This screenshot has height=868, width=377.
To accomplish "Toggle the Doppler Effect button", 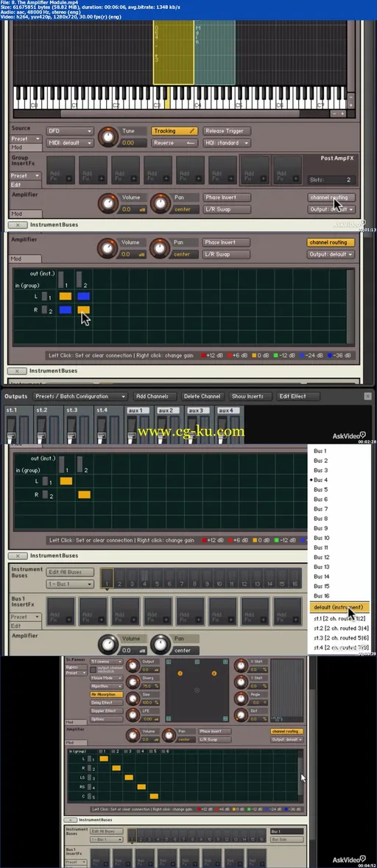I will 106,711.
